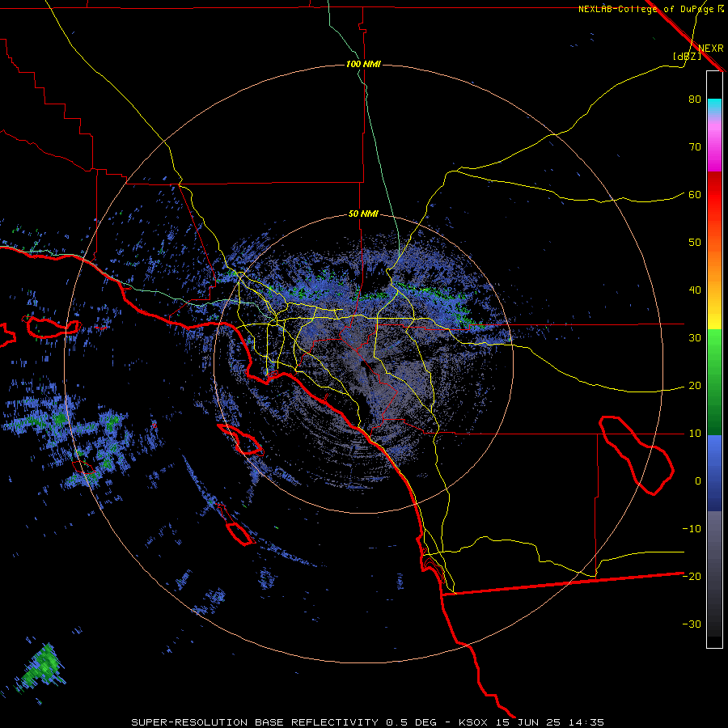The image size is (728, 728).
Task: Click the 70 dBZ scale label
Action: point(695,147)
